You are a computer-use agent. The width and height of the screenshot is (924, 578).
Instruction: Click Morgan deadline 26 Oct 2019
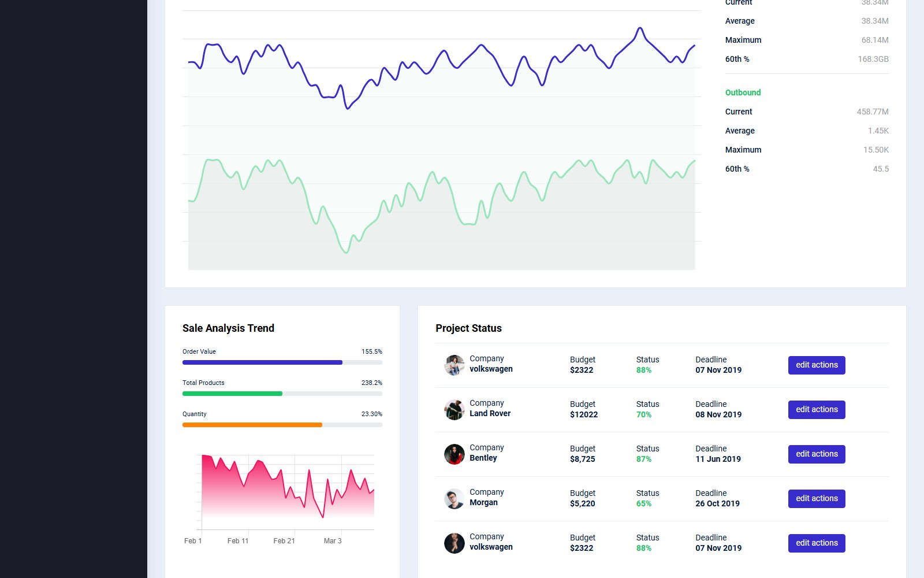click(717, 503)
